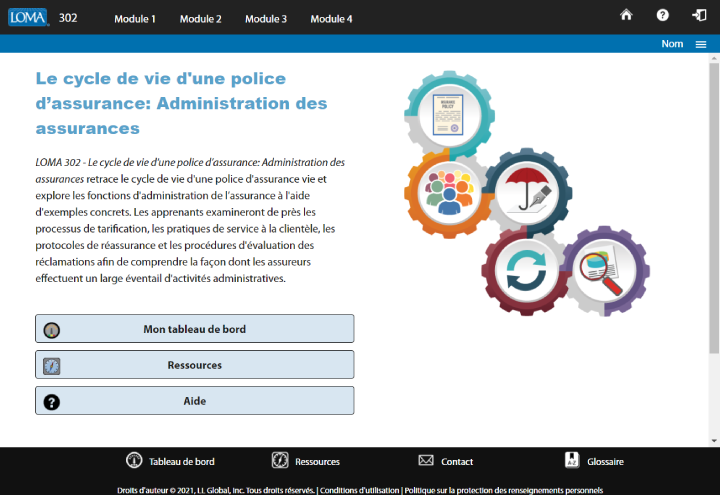Select the magnifying glass document gear

click(605, 271)
